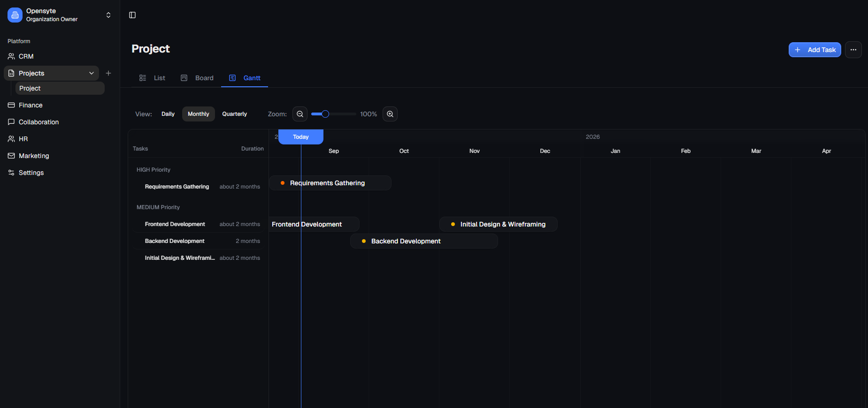Set view to Quarterly

(x=235, y=114)
